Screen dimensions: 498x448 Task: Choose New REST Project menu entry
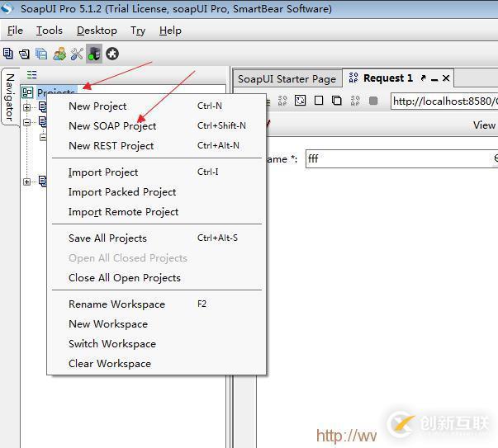(x=156, y=146)
